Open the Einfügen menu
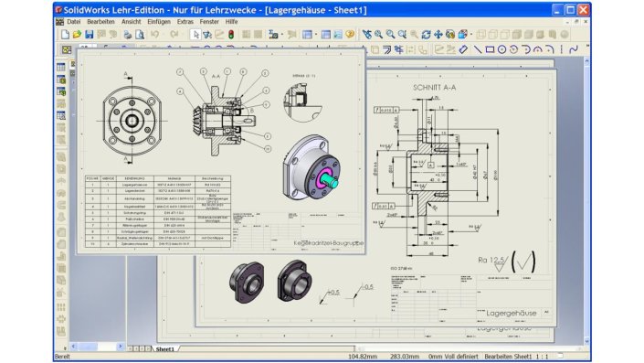This screenshot has height=363, width=644. click(159, 22)
